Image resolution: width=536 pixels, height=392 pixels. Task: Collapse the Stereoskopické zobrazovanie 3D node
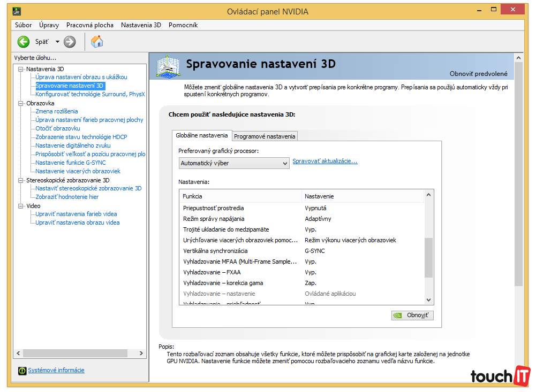21,180
